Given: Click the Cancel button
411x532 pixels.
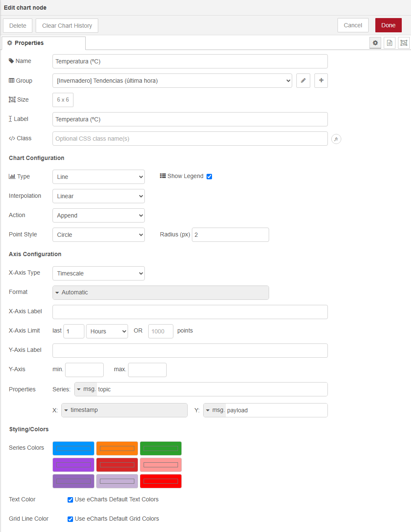Looking at the screenshot, I should coord(353,25).
